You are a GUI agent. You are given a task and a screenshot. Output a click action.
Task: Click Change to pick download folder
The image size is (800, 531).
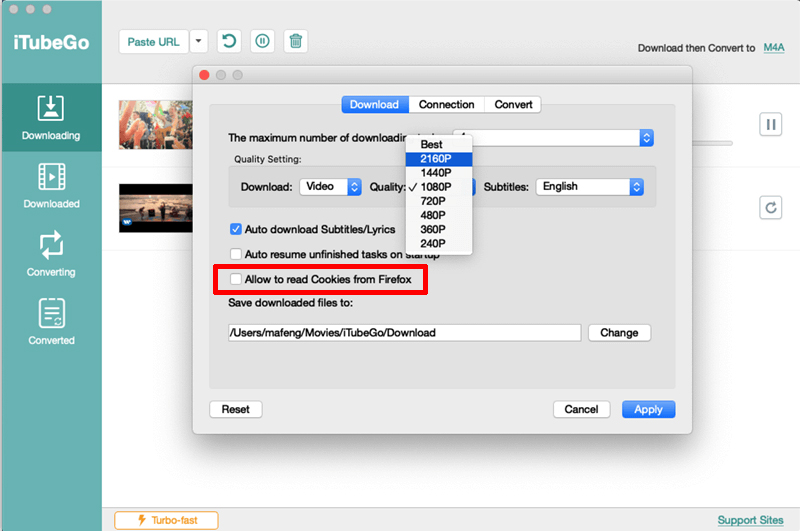[x=619, y=333]
